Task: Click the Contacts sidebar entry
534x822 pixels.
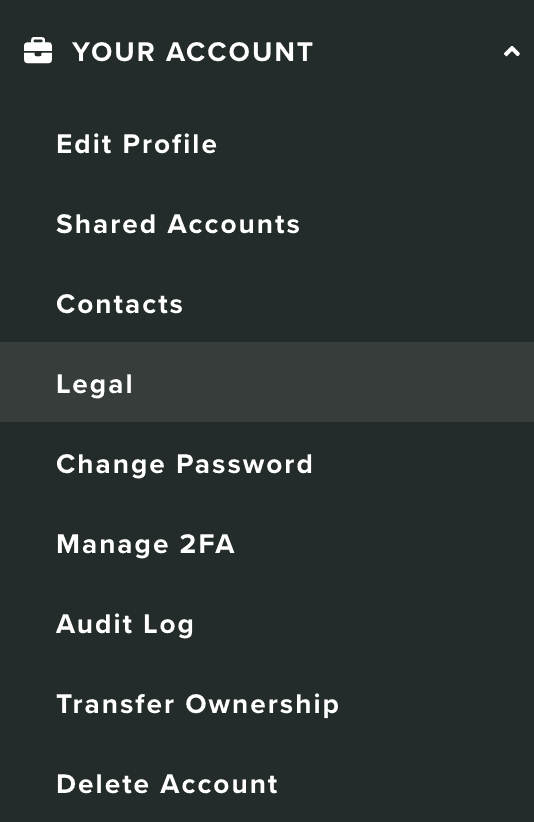Action: pyautogui.click(x=267, y=304)
